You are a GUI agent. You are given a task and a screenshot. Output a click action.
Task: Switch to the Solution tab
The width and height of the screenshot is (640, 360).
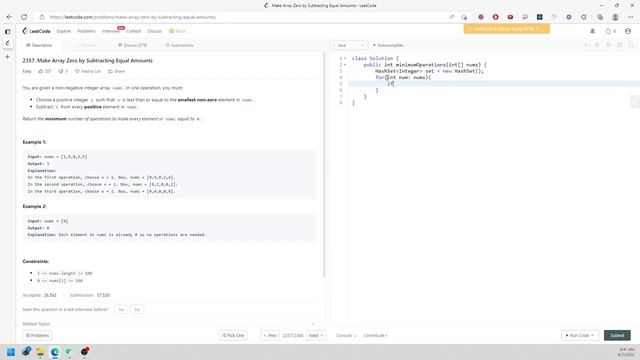pyautogui.click(x=86, y=45)
